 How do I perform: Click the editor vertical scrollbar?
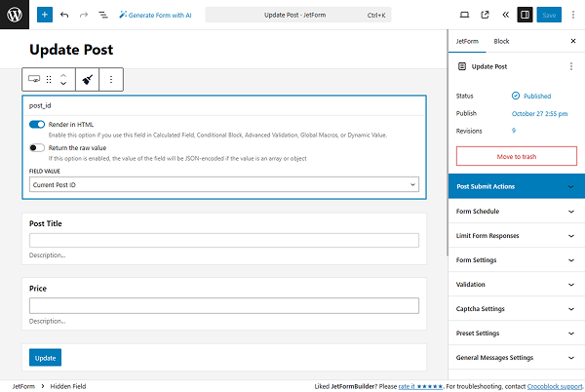tap(447, 142)
